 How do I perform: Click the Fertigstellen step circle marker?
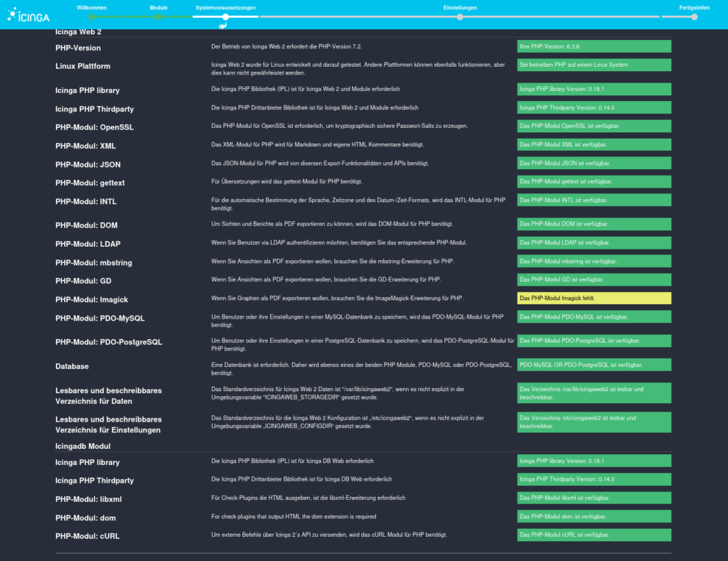[694, 16]
